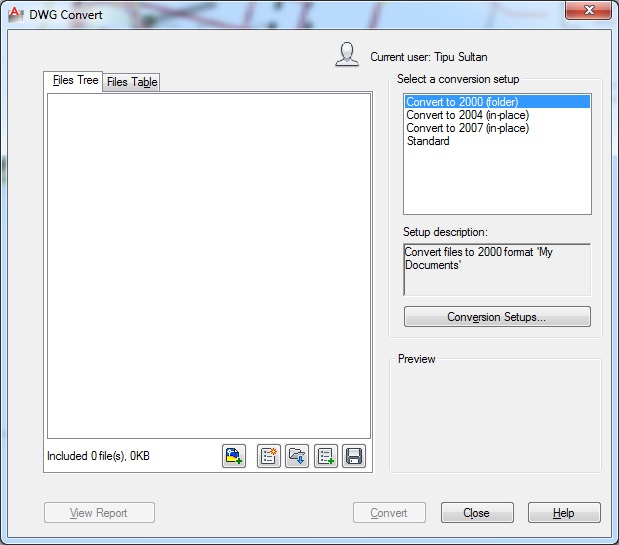The width and height of the screenshot is (619, 545).
Task: Click the Convert button
Action: coord(389,513)
